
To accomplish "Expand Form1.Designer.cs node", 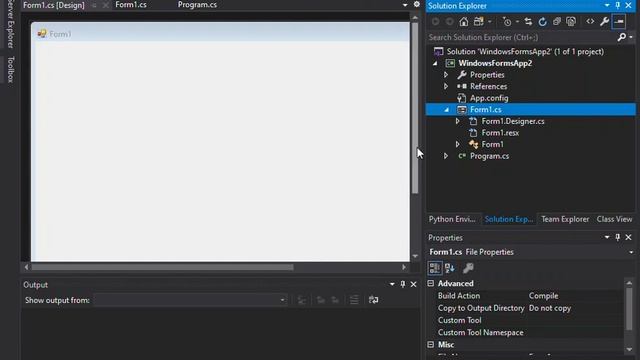I will pyautogui.click(x=458, y=121).
